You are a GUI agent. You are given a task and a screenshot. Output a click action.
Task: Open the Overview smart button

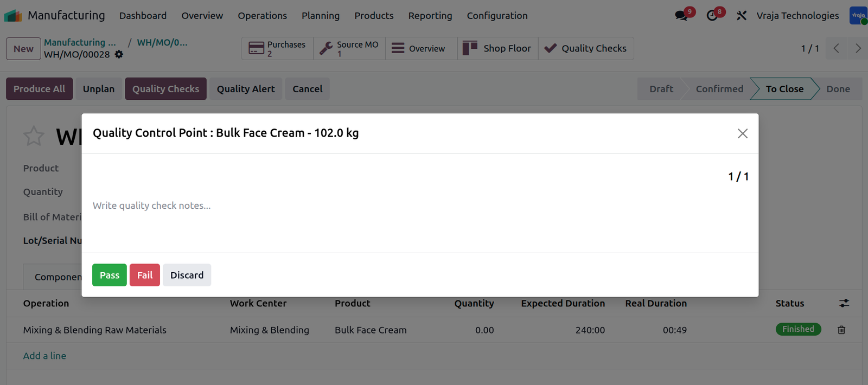(422, 48)
